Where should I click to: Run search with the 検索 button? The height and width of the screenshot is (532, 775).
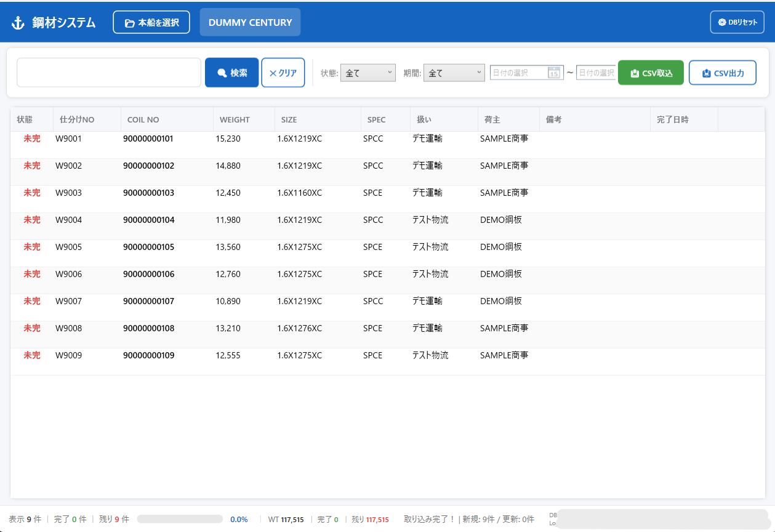[x=231, y=73]
